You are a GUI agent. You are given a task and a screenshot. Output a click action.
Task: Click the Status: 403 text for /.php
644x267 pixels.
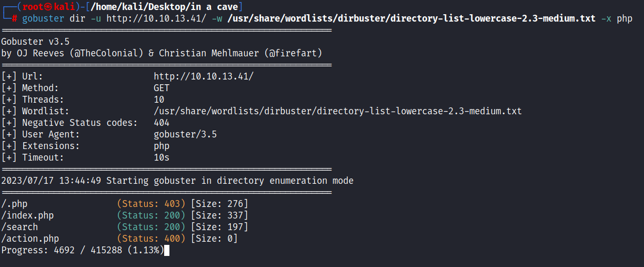(151, 204)
